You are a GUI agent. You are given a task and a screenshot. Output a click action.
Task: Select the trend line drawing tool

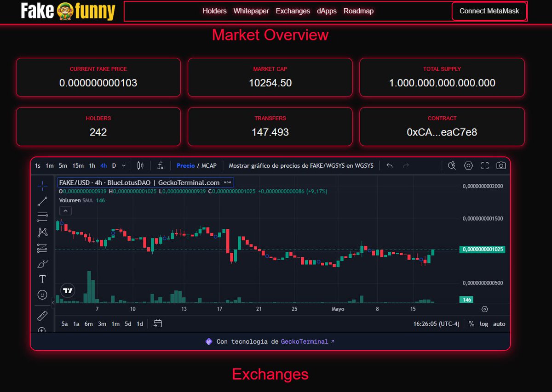point(42,201)
